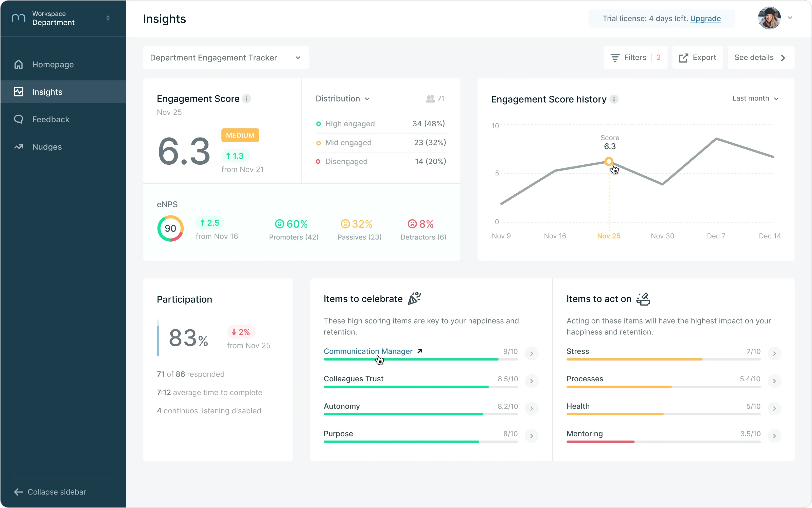Open the Last month period dropdown
Viewport: 812px width, 508px height.
[x=755, y=98]
